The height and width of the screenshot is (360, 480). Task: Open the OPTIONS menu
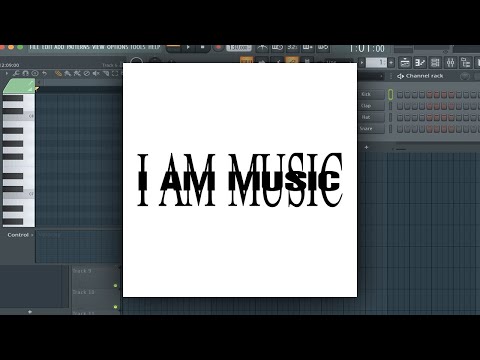tap(117, 47)
